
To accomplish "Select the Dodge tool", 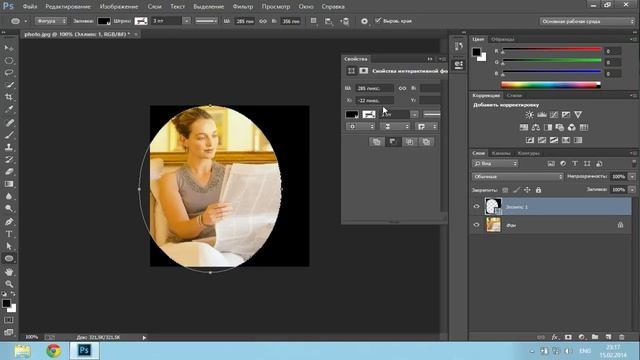I will (x=9, y=209).
